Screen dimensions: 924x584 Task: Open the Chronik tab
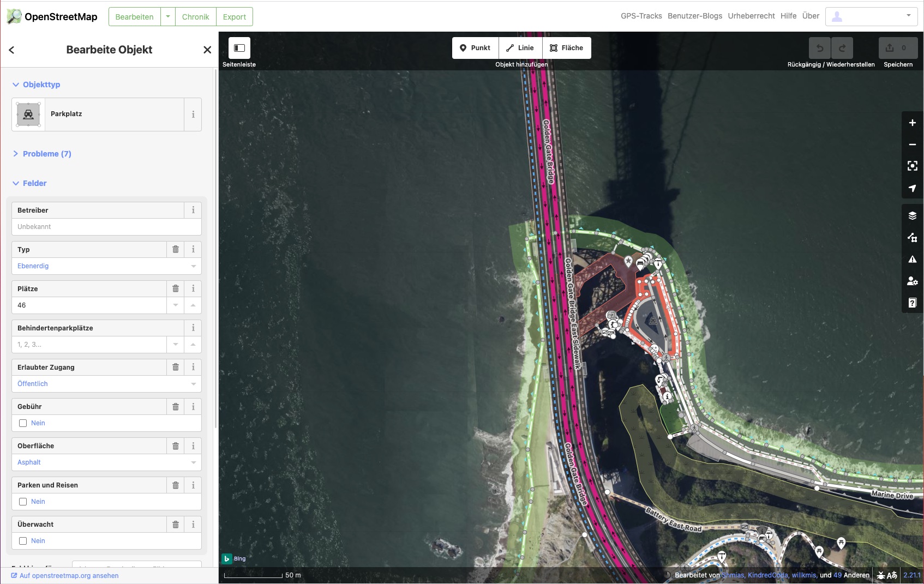[196, 17]
